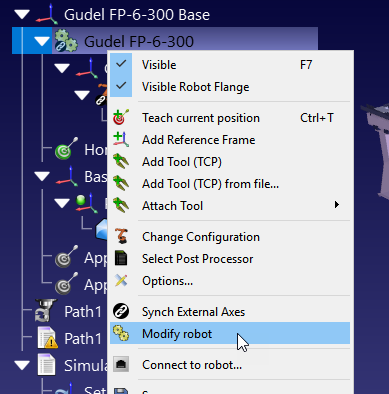Click the Synch External Axes link icon
389x394 pixels.
pyautogui.click(x=121, y=311)
